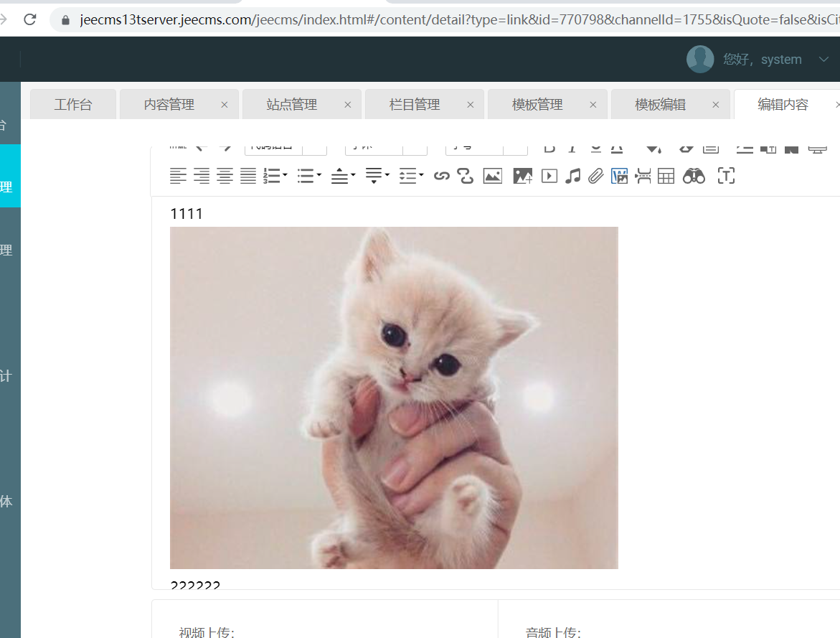Set the paragraph spacing before
The width and height of the screenshot is (840, 638).
tap(339, 176)
